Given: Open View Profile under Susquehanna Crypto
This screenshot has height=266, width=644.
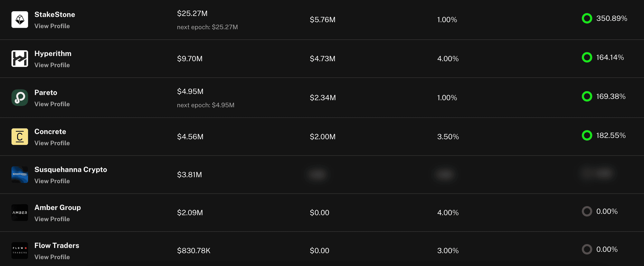Looking at the screenshot, I should (x=52, y=181).
